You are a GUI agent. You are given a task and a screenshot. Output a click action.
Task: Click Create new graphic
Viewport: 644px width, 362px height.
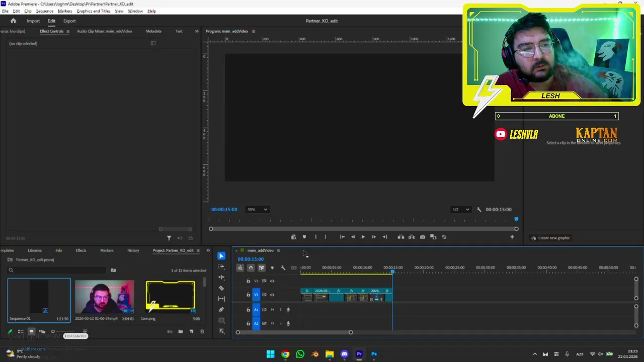pyautogui.click(x=551, y=238)
